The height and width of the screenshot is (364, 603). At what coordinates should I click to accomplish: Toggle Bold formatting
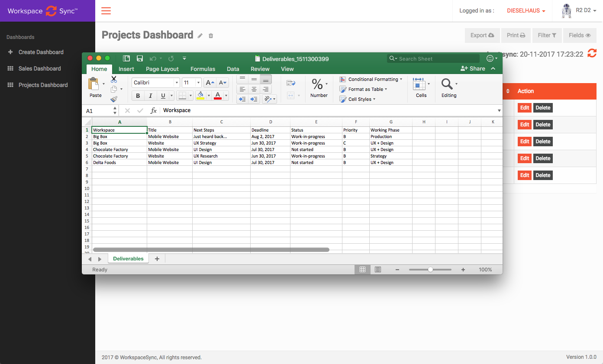pyautogui.click(x=138, y=96)
